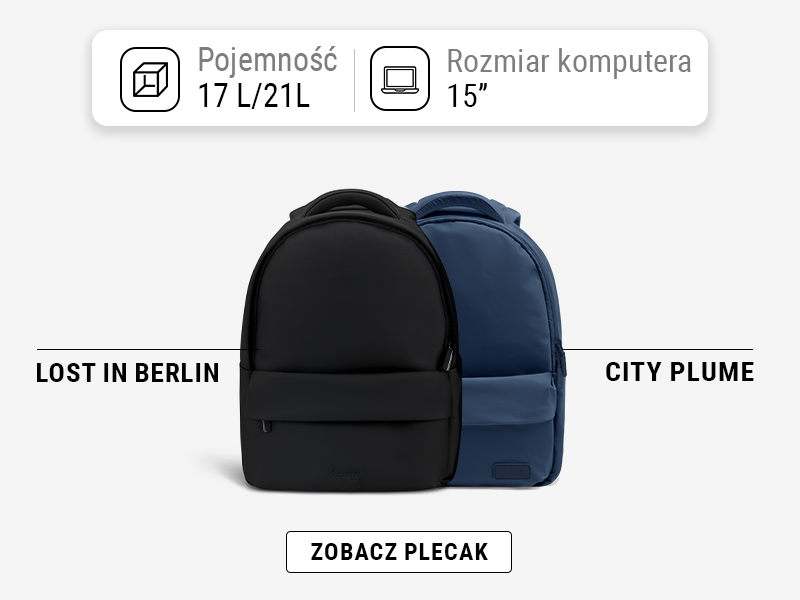Image resolution: width=800 pixels, height=600 pixels.
Task: Click the divider between capacity and computer size
Action: point(355,80)
